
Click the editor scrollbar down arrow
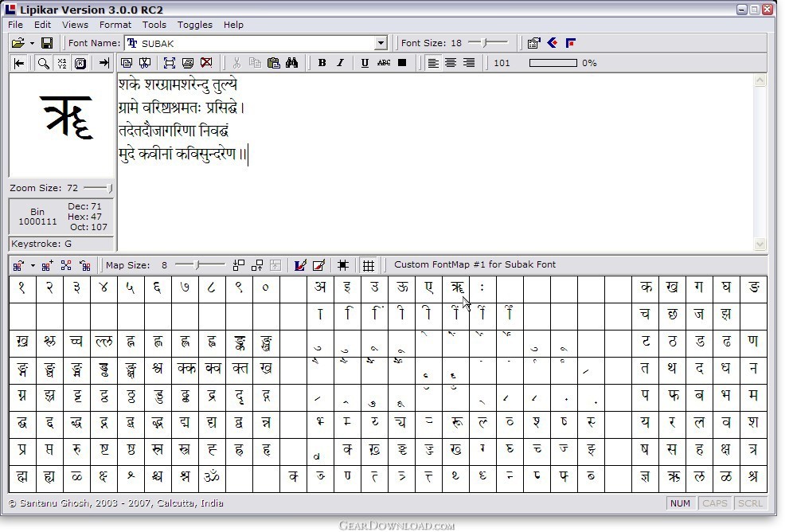[x=760, y=244]
